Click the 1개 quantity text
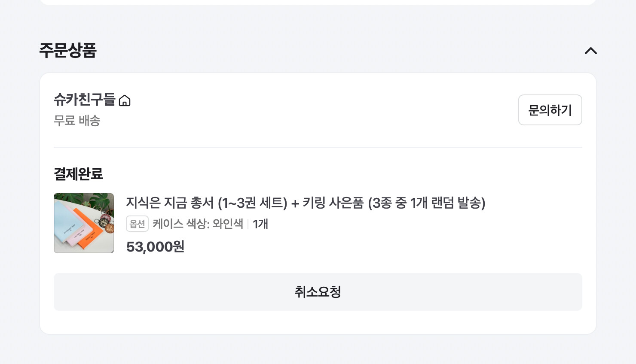Image resolution: width=636 pixels, height=364 pixels. pos(260,224)
